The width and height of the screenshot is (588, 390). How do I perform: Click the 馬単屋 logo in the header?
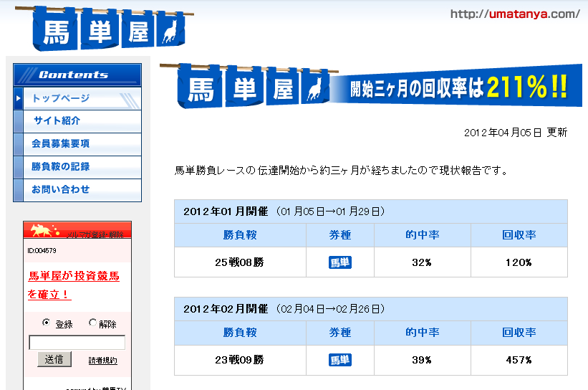coord(112,27)
